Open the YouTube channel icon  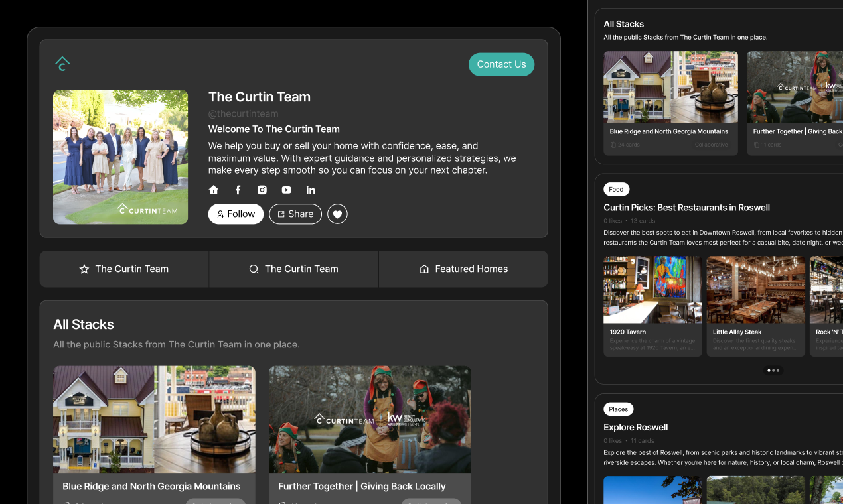(286, 190)
